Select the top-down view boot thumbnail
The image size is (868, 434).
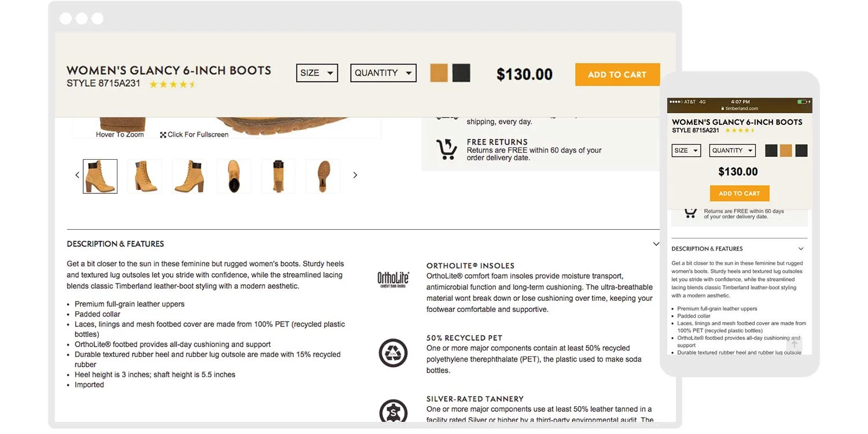coord(234,176)
